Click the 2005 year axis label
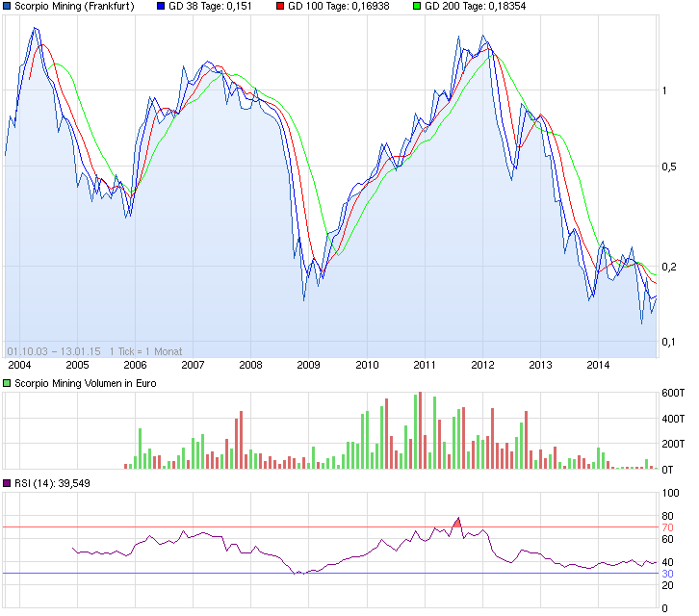699x616 pixels. pyautogui.click(x=78, y=365)
